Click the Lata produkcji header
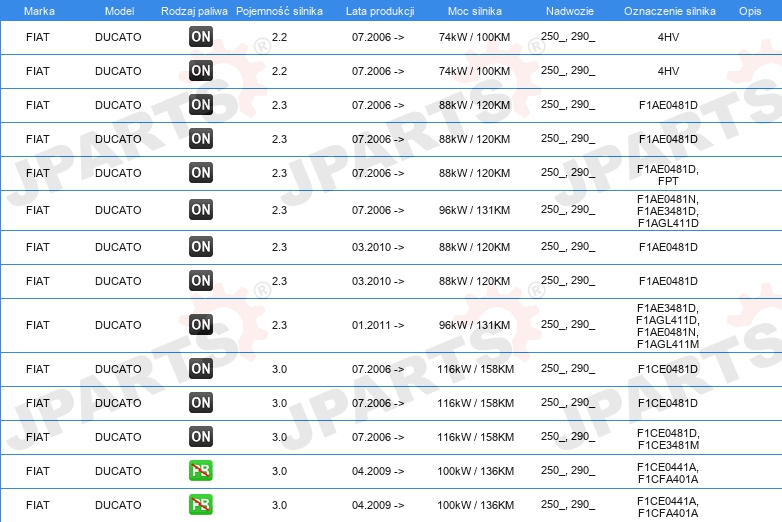Viewport: 782px width, 522px height. pos(380,11)
